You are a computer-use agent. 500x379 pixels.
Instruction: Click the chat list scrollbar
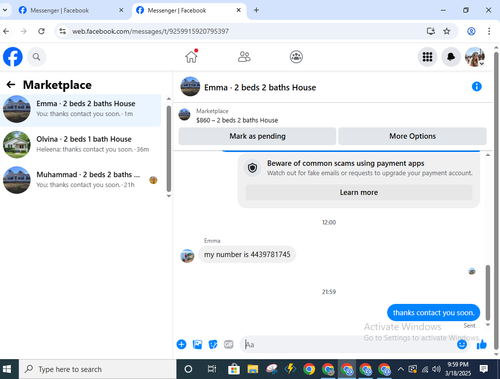tap(169, 148)
